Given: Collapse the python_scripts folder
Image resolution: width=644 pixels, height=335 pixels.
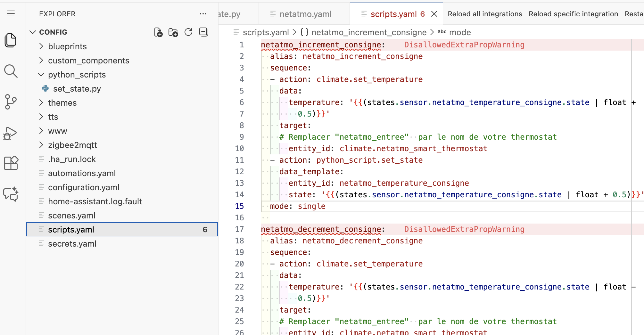Looking at the screenshot, I should [77, 75].
